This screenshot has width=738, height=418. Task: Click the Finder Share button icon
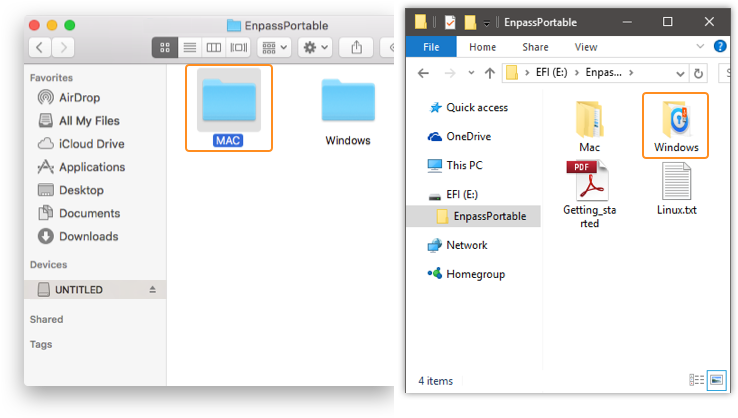coord(358,47)
